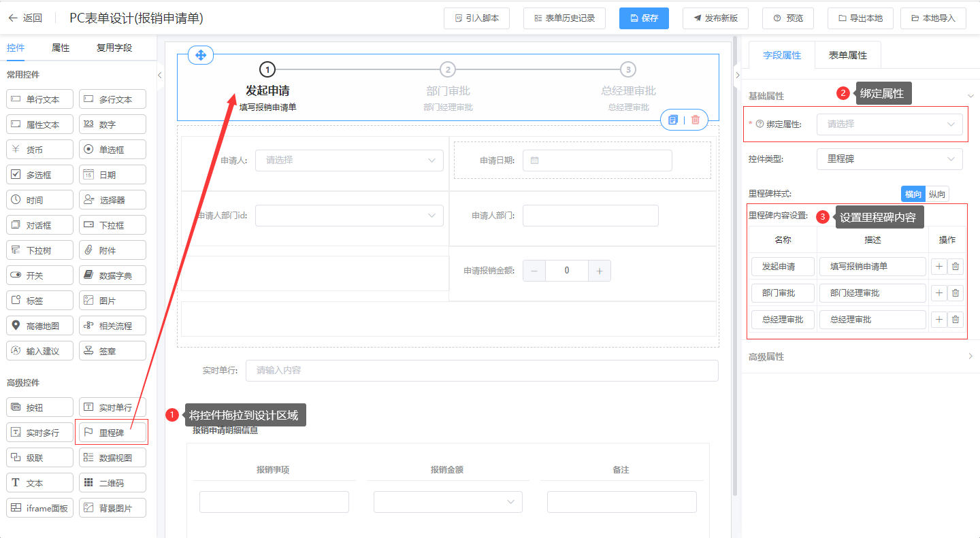Open the 控件类型 dropdown showing 里程碑
Image resolution: width=980 pixels, height=538 pixels.
[x=889, y=159]
